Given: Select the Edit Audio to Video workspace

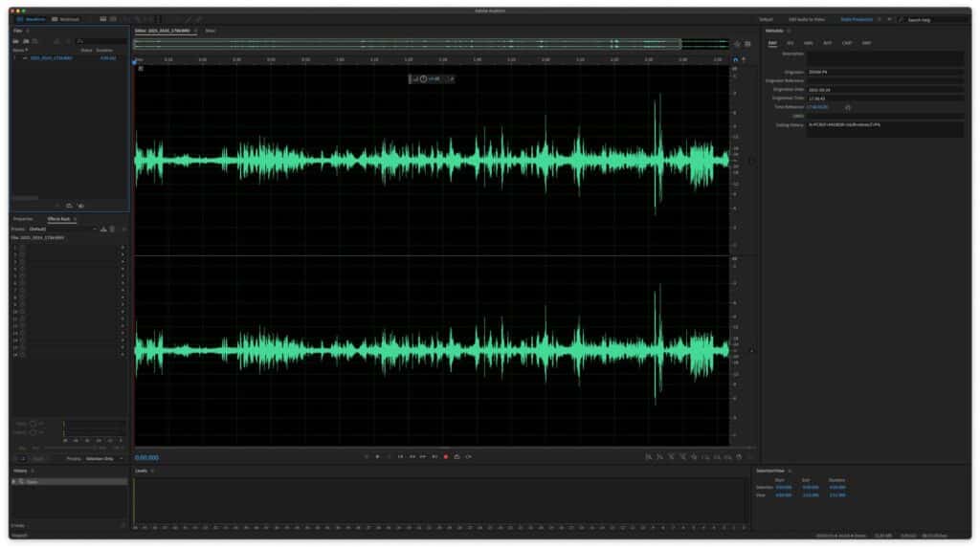Looking at the screenshot, I should click(806, 19).
